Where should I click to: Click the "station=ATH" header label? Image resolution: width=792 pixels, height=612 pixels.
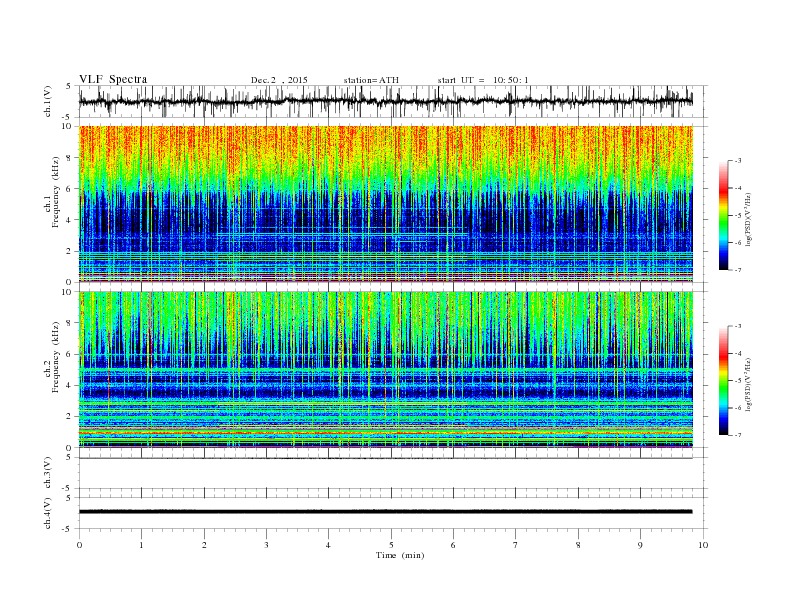pyautogui.click(x=371, y=80)
